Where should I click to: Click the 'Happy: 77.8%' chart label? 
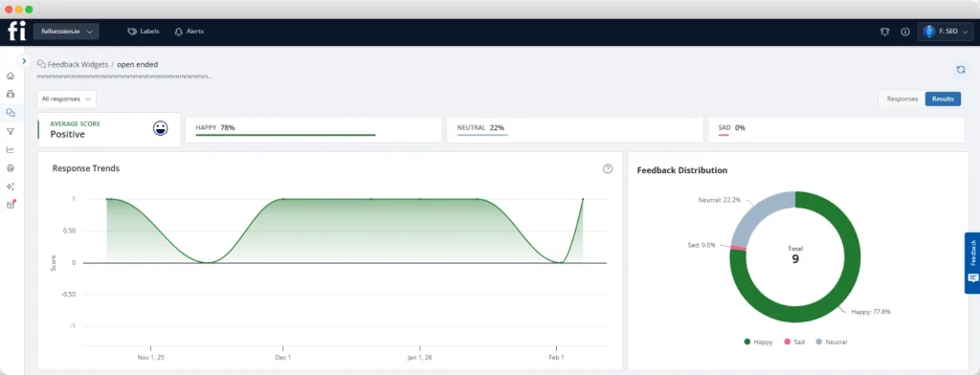(871, 311)
